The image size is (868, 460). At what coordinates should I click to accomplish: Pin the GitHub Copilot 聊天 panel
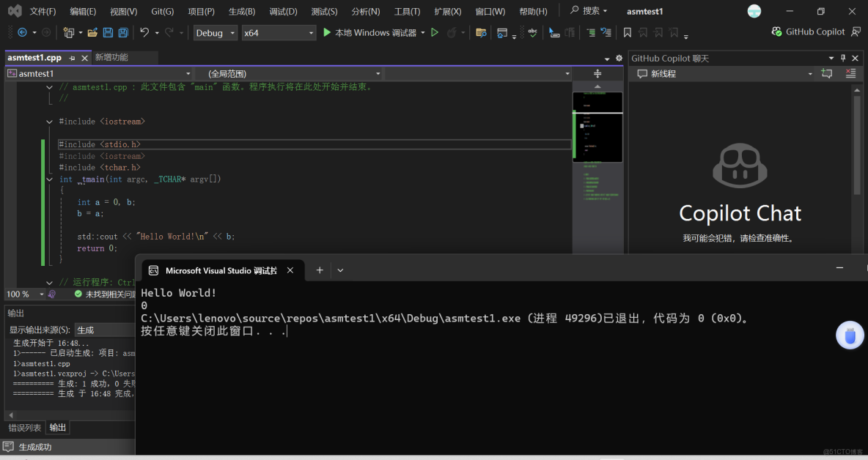[842, 58]
